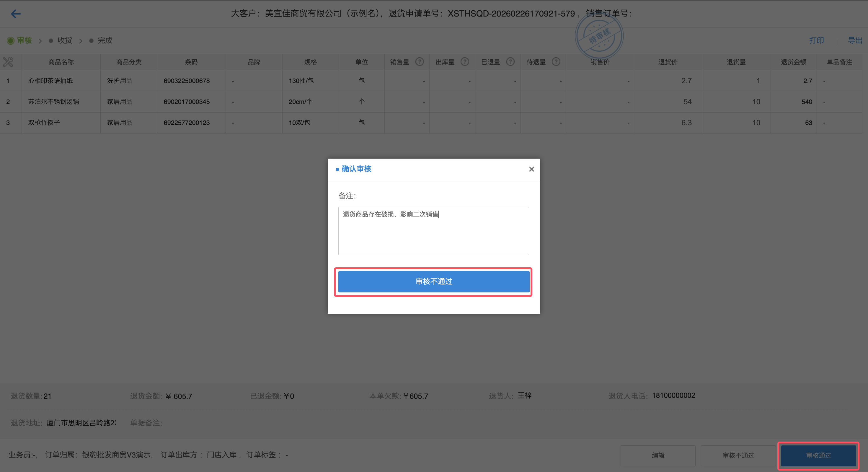The height and width of the screenshot is (472, 868).
Task: Click the 销售量 help question-mark icon
Action: (420, 62)
